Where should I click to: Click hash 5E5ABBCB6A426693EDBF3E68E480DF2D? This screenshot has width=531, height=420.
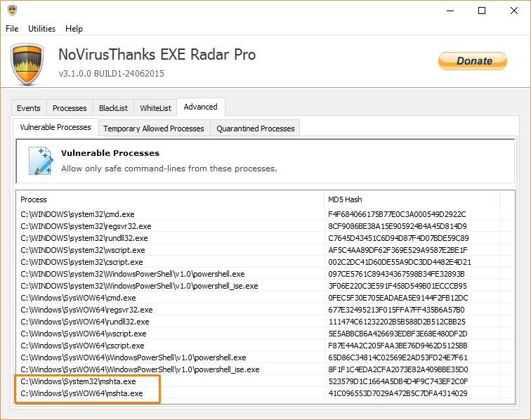398,334
